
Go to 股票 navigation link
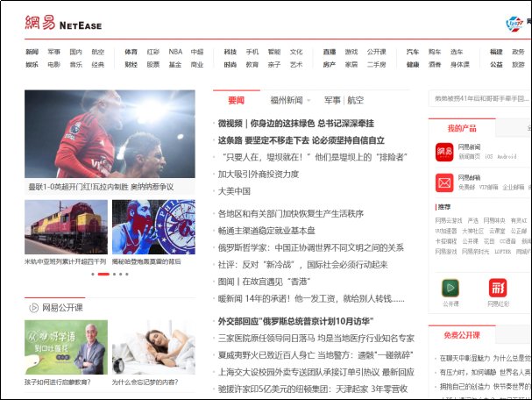point(153,65)
